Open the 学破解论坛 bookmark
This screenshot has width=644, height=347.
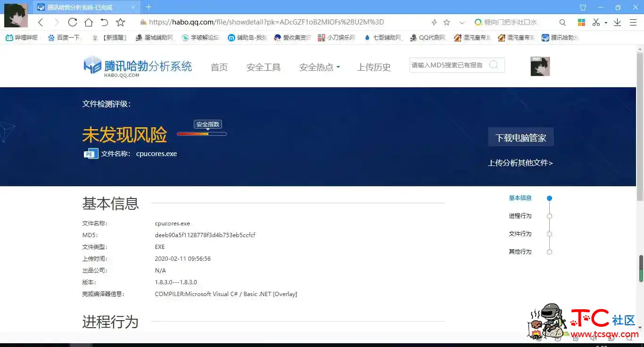click(200, 38)
